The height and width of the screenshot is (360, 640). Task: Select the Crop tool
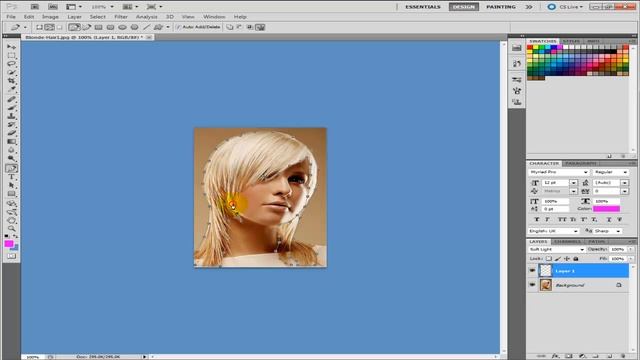pyautogui.click(x=11, y=81)
